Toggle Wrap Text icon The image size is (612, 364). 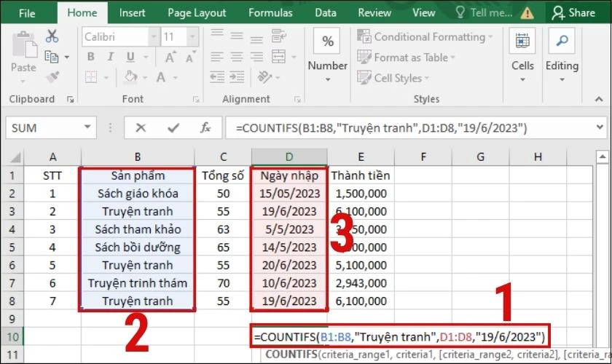click(278, 36)
